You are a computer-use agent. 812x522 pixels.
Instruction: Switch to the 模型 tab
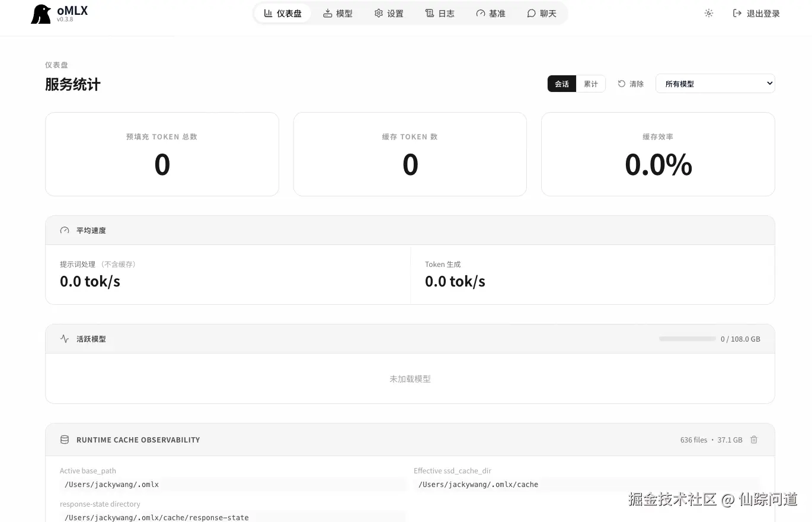coord(338,13)
